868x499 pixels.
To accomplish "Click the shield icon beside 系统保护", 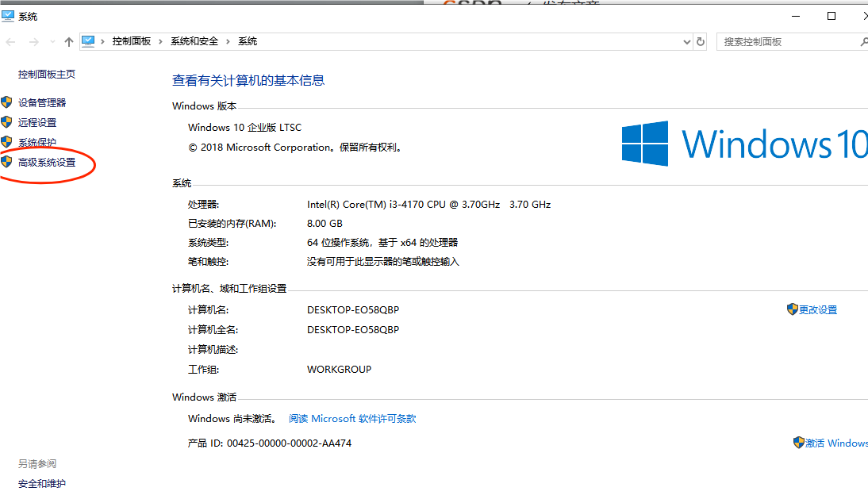I will [x=6, y=142].
